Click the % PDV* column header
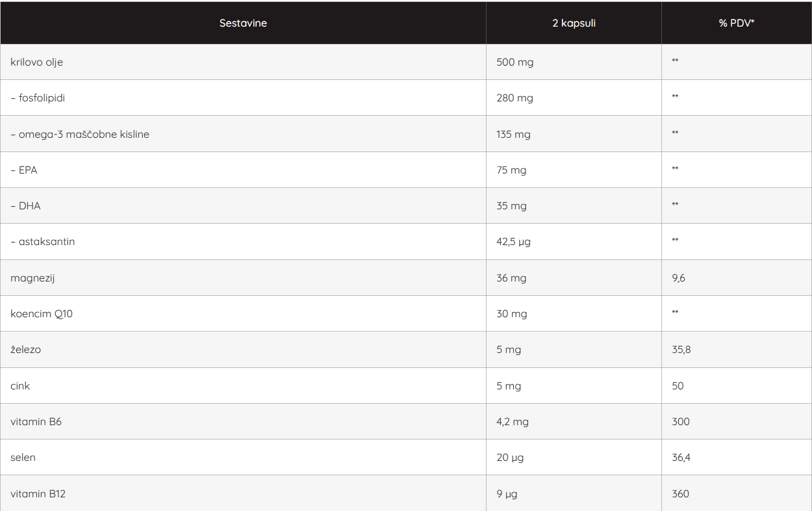The image size is (812, 511). coord(737,23)
